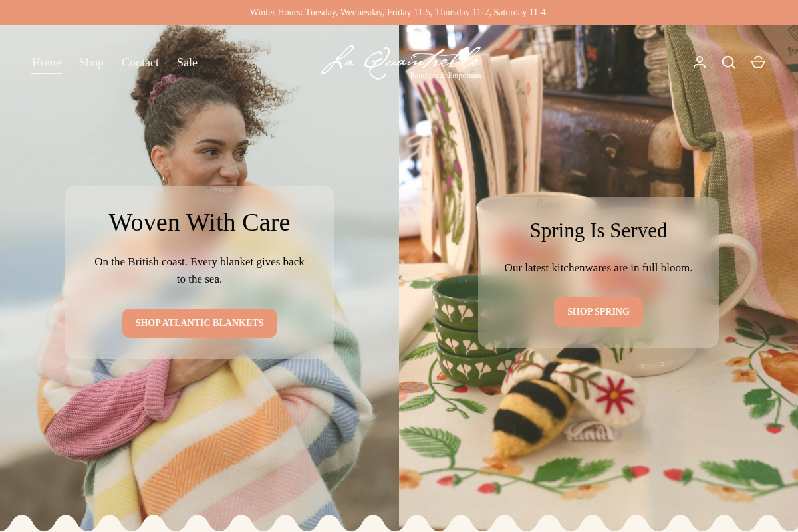Go to the Home menu item
The width and height of the screenshot is (798, 532).
click(47, 63)
